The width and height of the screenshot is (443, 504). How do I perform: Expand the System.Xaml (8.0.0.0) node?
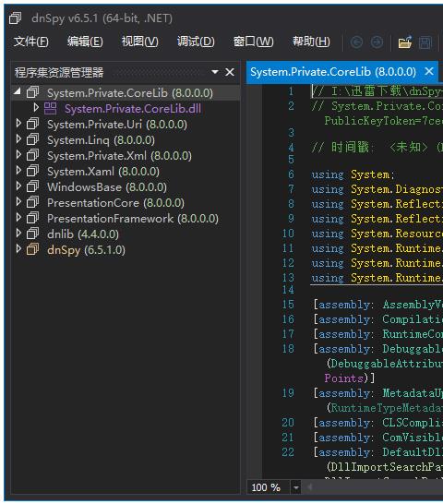point(18,171)
